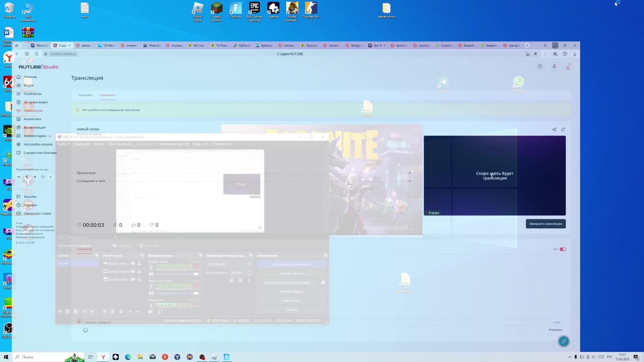644x362 pixels.
Task: Bookmark page with toolbar bookmark icon
Action: (535, 54)
